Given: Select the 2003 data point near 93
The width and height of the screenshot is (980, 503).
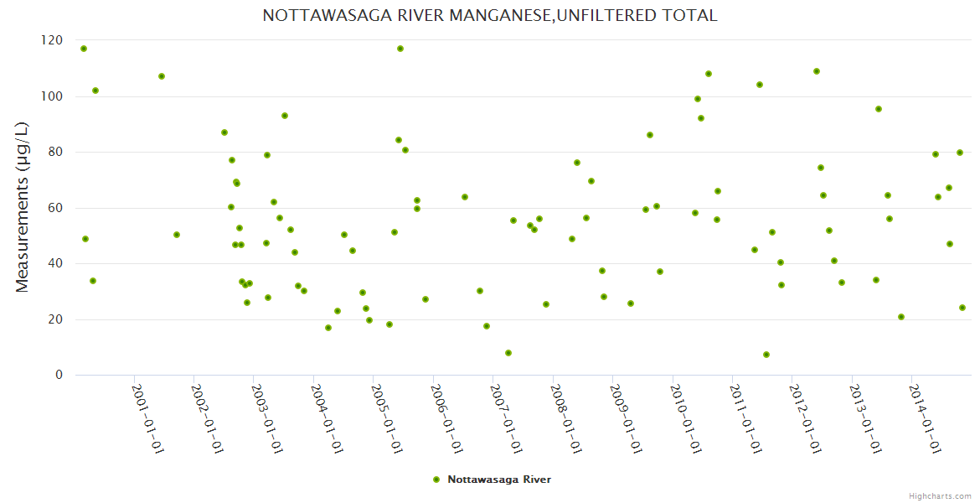Looking at the screenshot, I should pyautogui.click(x=285, y=116).
